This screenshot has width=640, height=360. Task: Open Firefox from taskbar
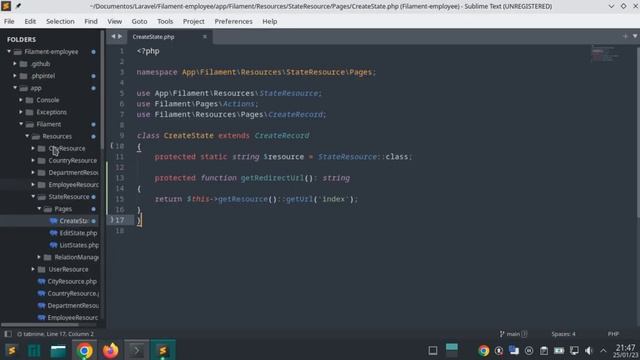pos(110,350)
